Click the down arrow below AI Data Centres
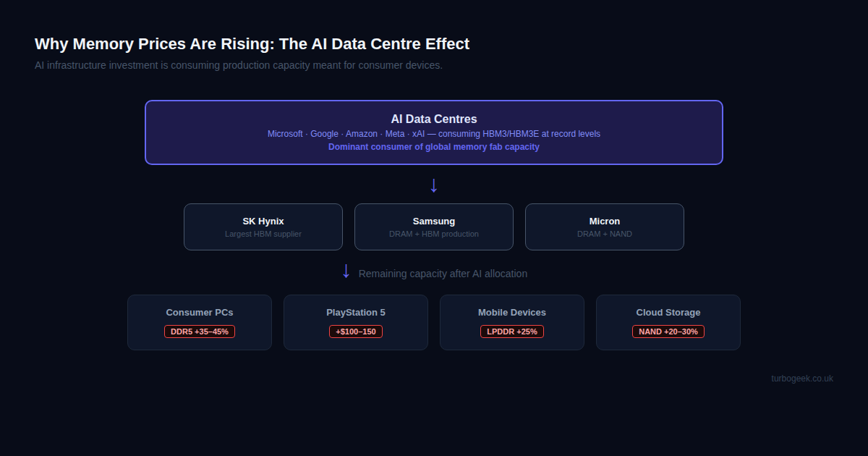The height and width of the screenshot is (456, 868). [434, 185]
